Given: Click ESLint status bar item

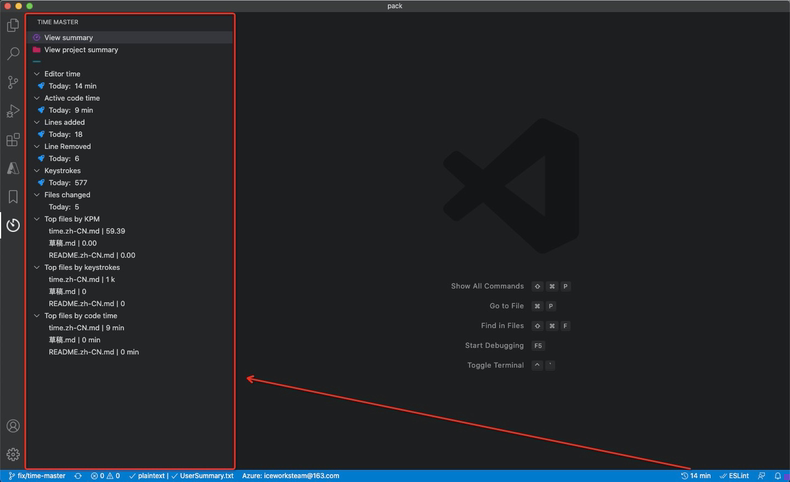Looking at the screenshot, I should 734,476.
